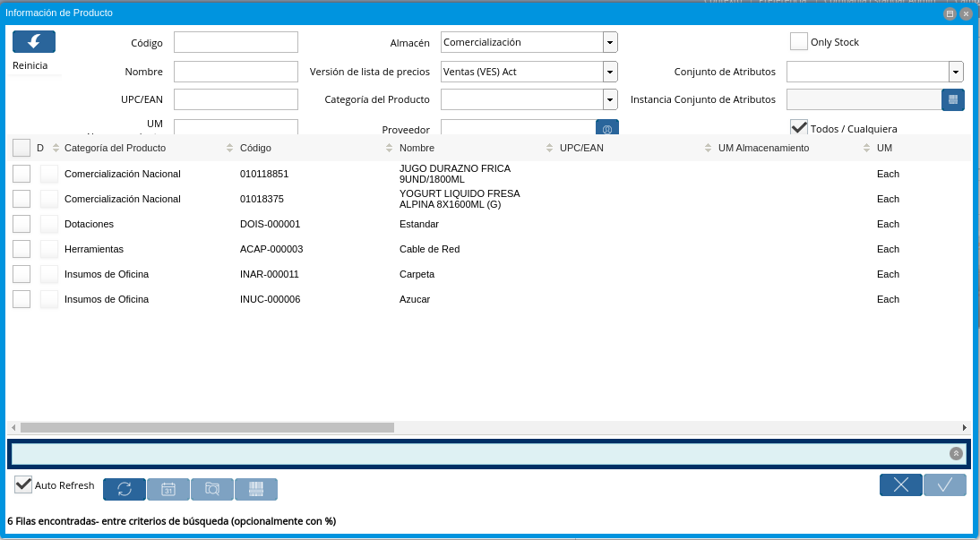This screenshot has height=540, width=980.
Task: Click the collapse chevron on the status panel
Action: coord(954,453)
